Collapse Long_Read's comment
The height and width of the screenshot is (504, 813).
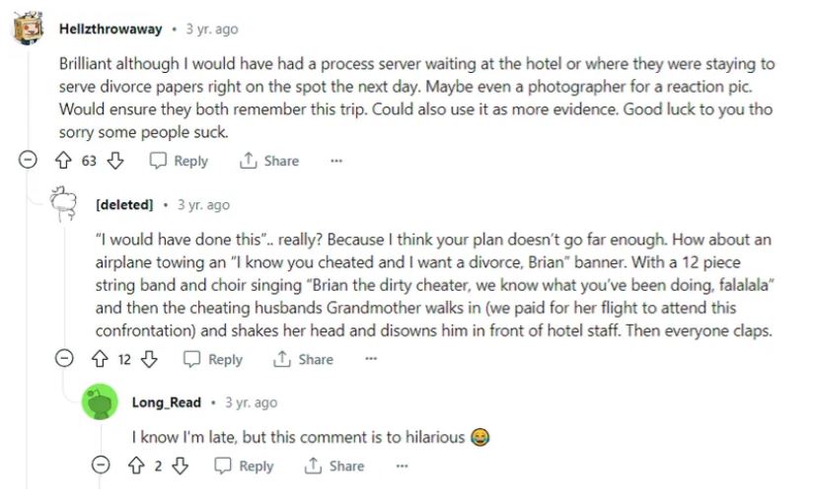pyautogui.click(x=102, y=466)
